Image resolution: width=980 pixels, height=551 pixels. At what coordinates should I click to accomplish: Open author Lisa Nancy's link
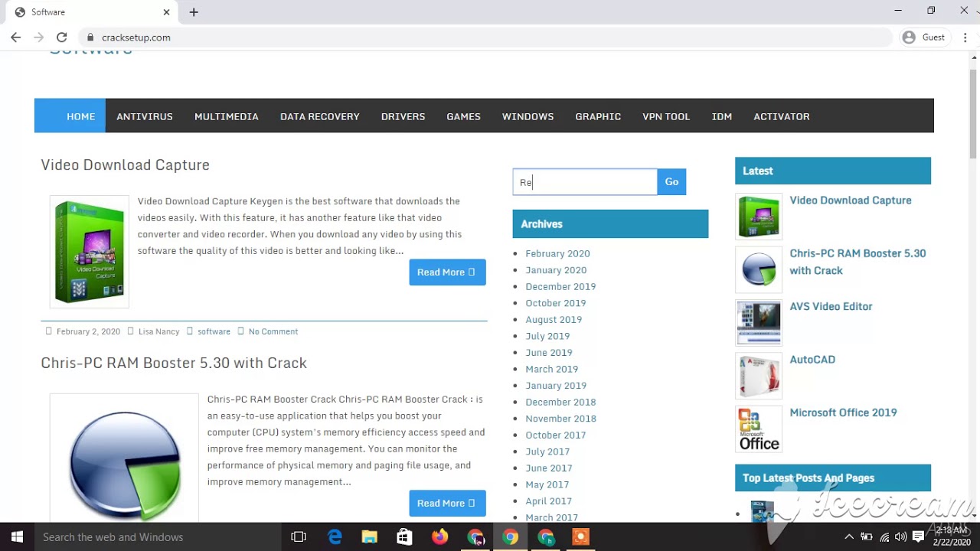[x=158, y=331]
